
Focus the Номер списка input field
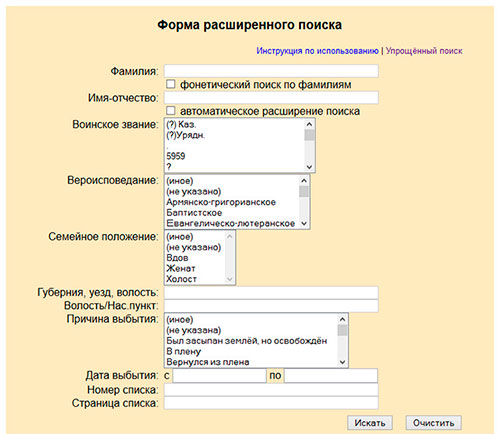271,390
